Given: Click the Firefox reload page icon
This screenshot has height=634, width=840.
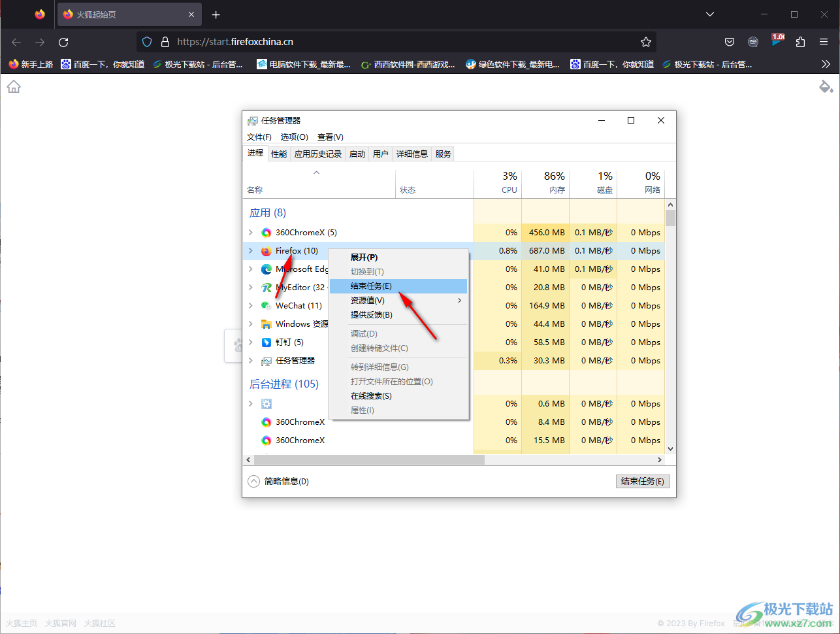Looking at the screenshot, I should click(x=63, y=42).
